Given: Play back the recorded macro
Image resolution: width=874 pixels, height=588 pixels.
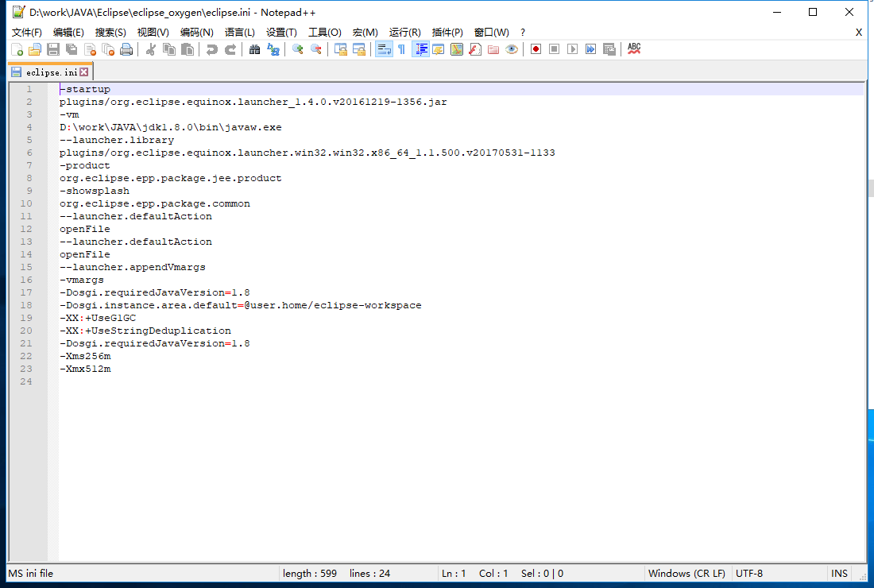Looking at the screenshot, I should 572,49.
